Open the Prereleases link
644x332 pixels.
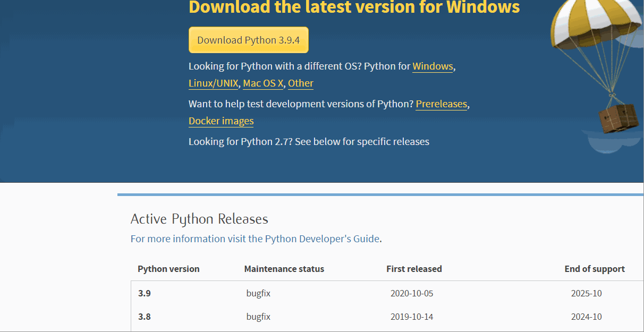[441, 104]
